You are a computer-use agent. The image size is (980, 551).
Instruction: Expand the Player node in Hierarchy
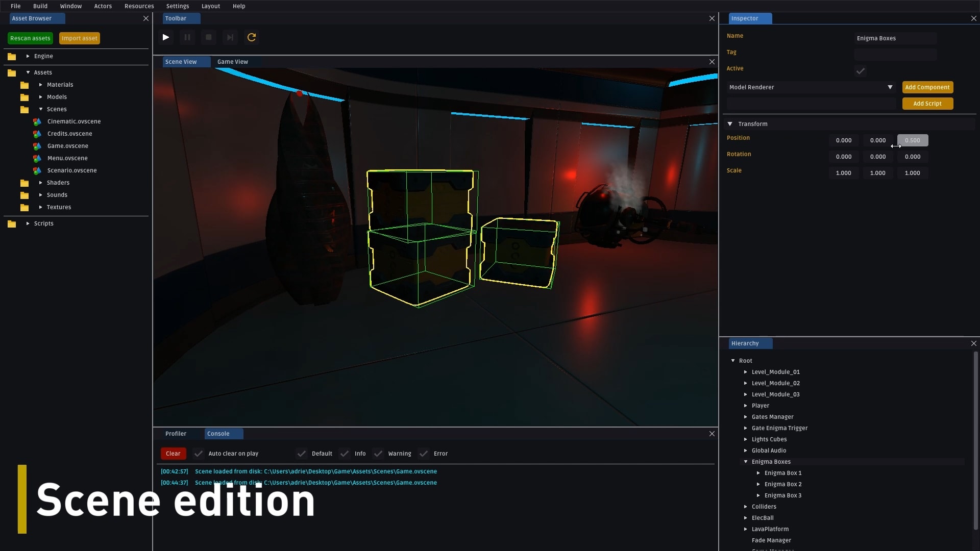pos(746,406)
